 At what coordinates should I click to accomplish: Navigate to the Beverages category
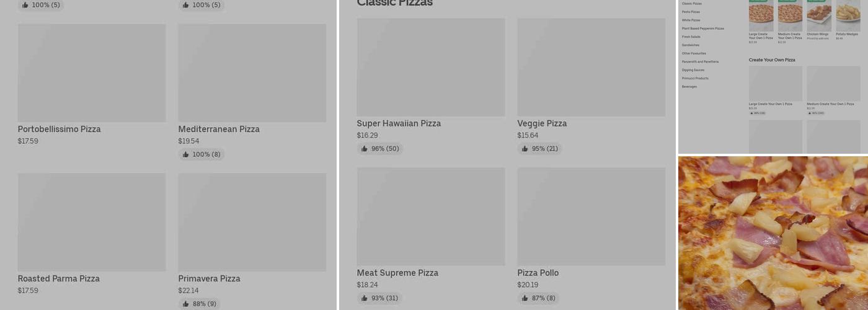689,87
